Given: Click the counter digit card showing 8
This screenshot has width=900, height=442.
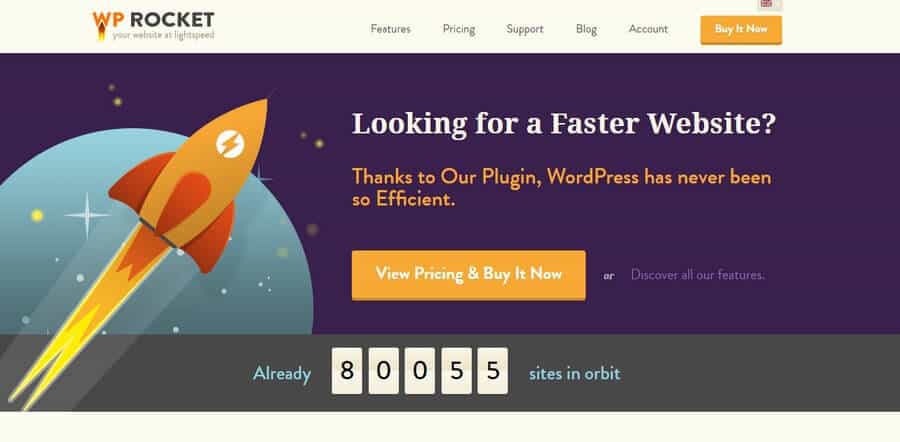Looking at the screenshot, I should pos(347,371).
